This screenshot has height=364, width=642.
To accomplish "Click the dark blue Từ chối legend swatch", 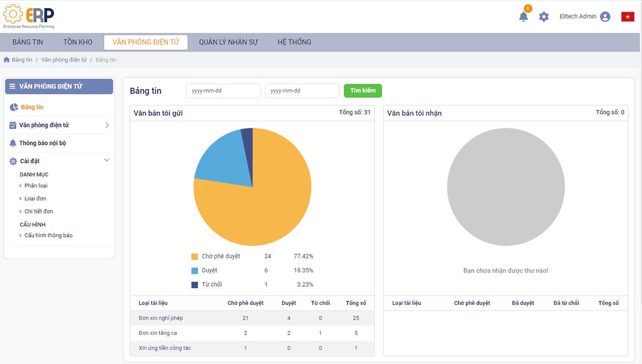I will (195, 285).
